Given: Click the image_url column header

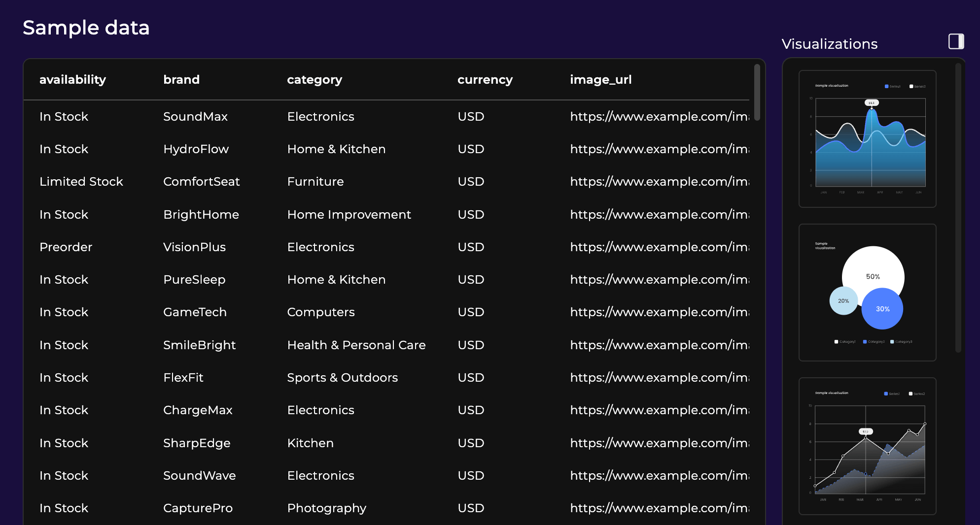Looking at the screenshot, I should [601, 80].
